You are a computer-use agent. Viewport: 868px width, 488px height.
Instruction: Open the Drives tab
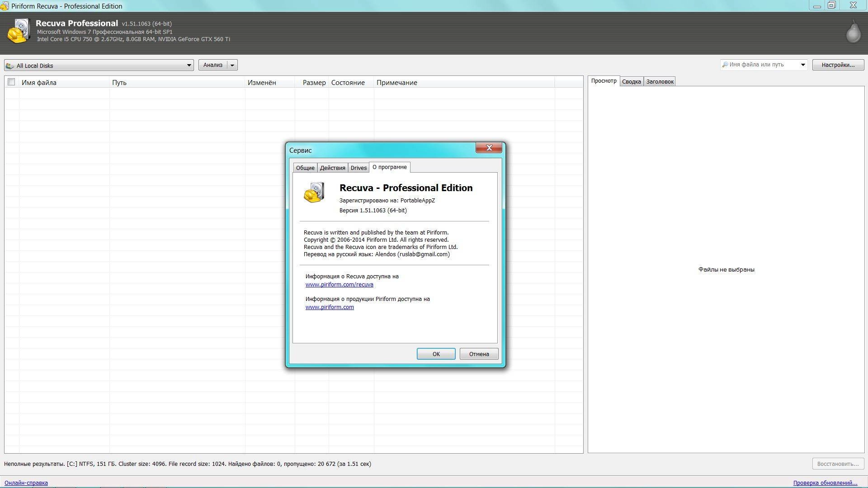click(359, 168)
